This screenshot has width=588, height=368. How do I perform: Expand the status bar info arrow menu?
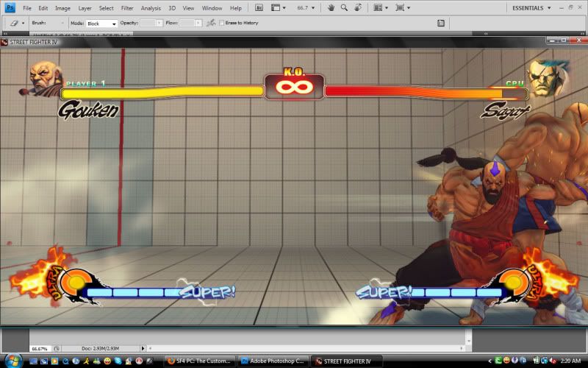143,348
